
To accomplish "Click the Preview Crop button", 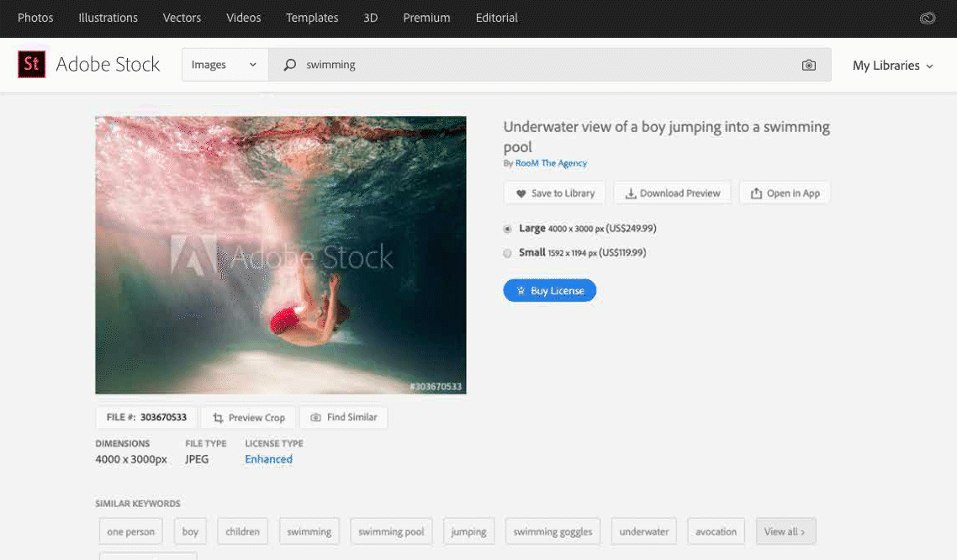I will [x=249, y=417].
